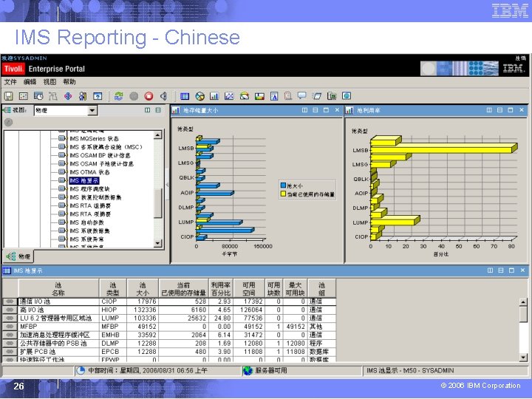Click the grey round navigator update icon

pos(8,122)
